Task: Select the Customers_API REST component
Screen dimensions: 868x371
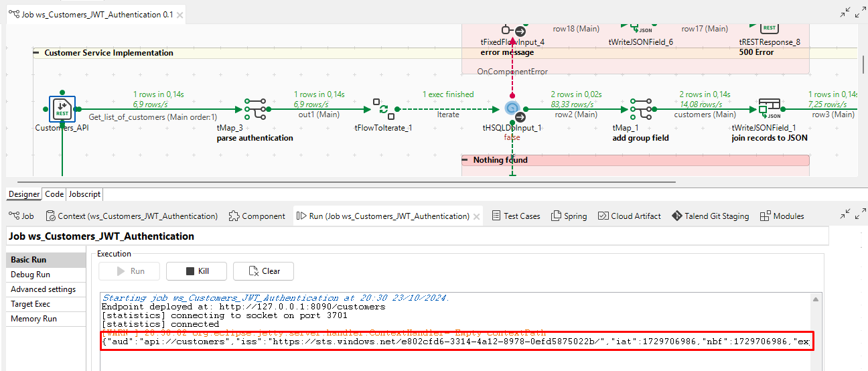Action: coord(62,109)
